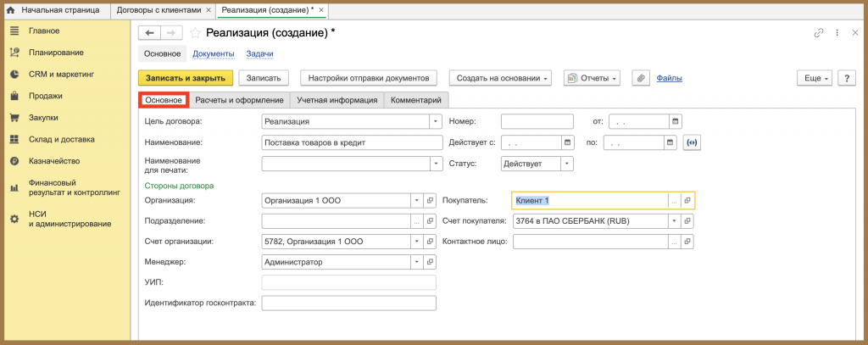Screen dimensions: 868x345
Task: Open Склад и доставка section
Action: click(61, 140)
